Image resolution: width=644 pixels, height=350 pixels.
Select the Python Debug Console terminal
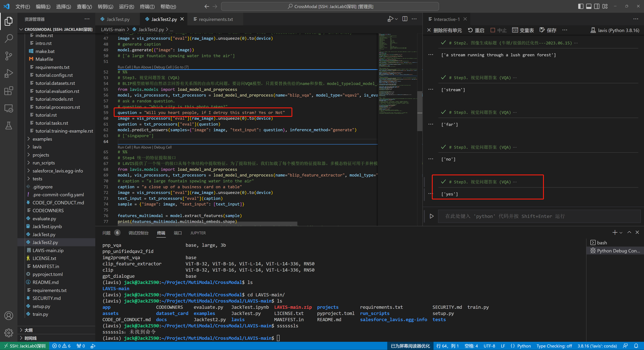615,251
